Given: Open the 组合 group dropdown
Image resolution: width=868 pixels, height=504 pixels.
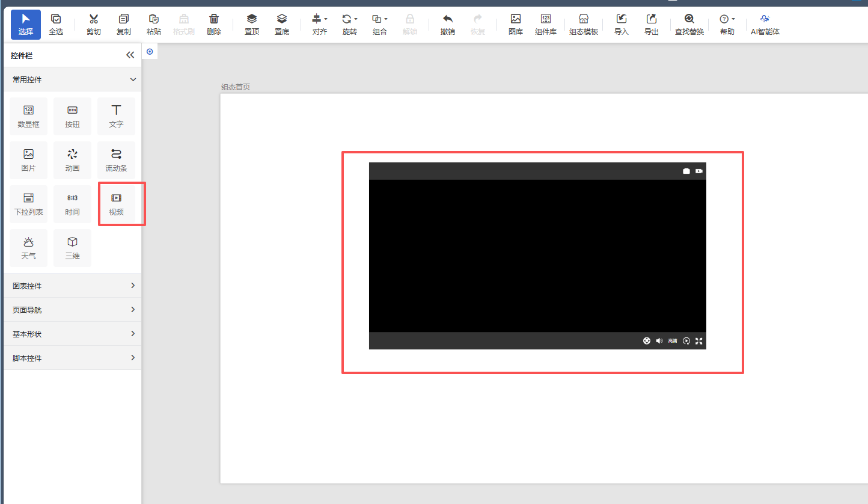Looking at the screenshot, I should [380, 24].
